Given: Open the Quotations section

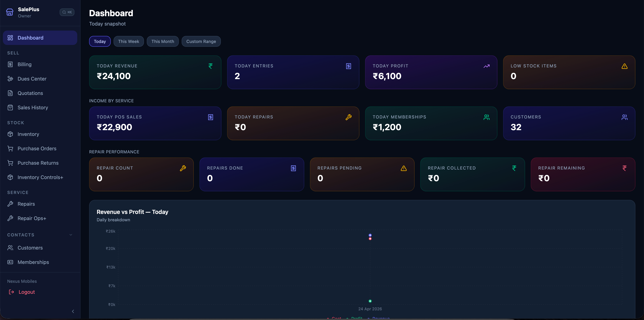Looking at the screenshot, I should pos(30,93).
